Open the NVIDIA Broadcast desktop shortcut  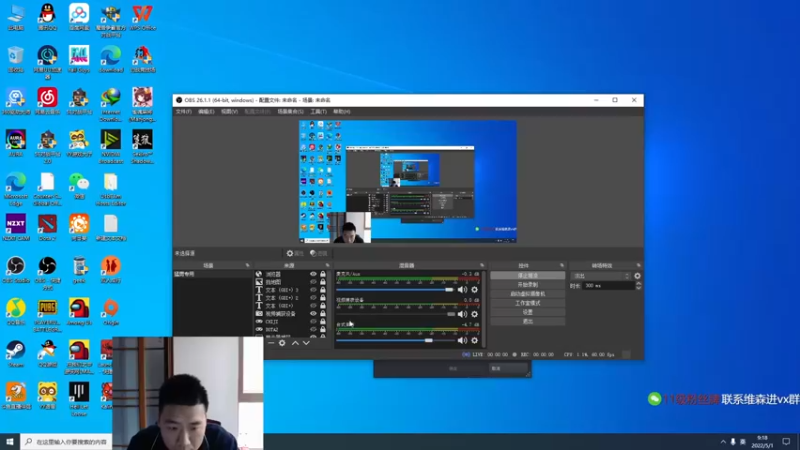(111, 147)
